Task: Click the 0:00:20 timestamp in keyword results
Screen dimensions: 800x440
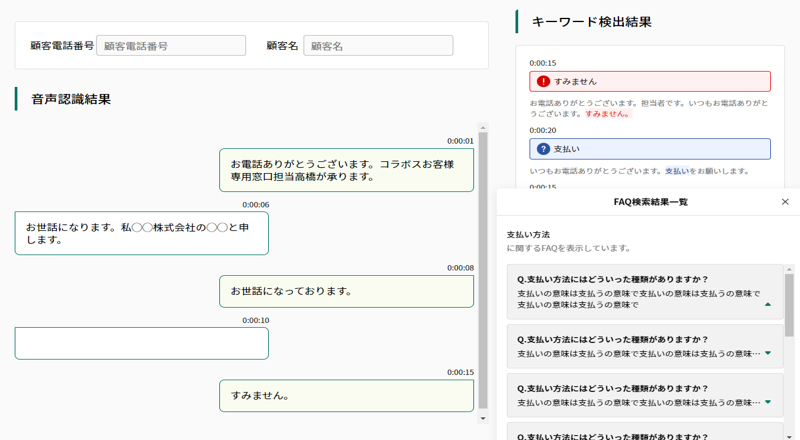Action: (543, 130)
